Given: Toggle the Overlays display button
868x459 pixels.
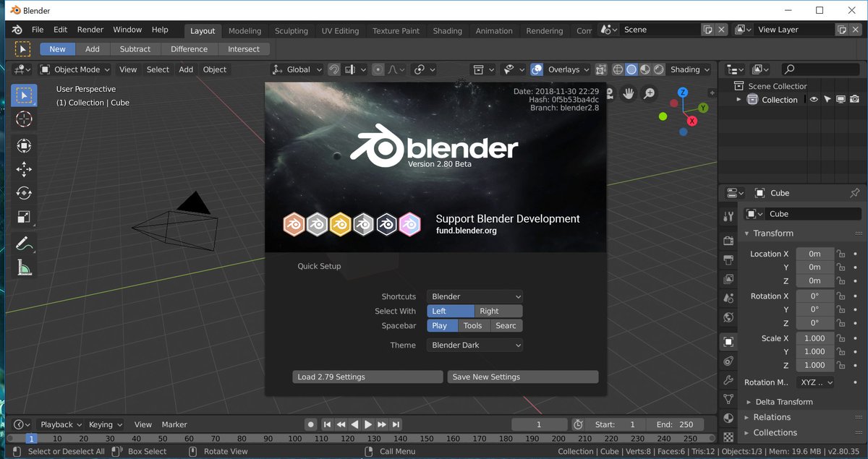Looking at the screenshot, I should (537, 69).
